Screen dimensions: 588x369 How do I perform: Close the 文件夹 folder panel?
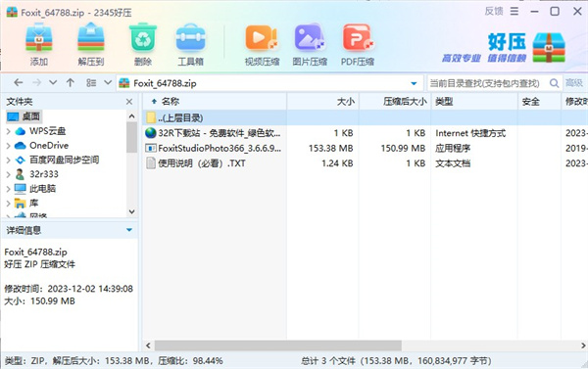[129, 102]
